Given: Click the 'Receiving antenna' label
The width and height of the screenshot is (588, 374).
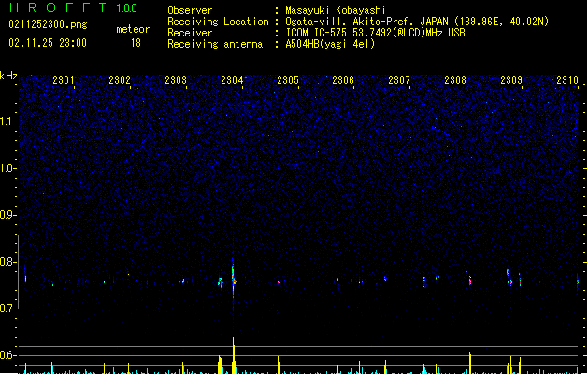Looking at the screenshot, I should pyautogui.click(x=215, y=44).
